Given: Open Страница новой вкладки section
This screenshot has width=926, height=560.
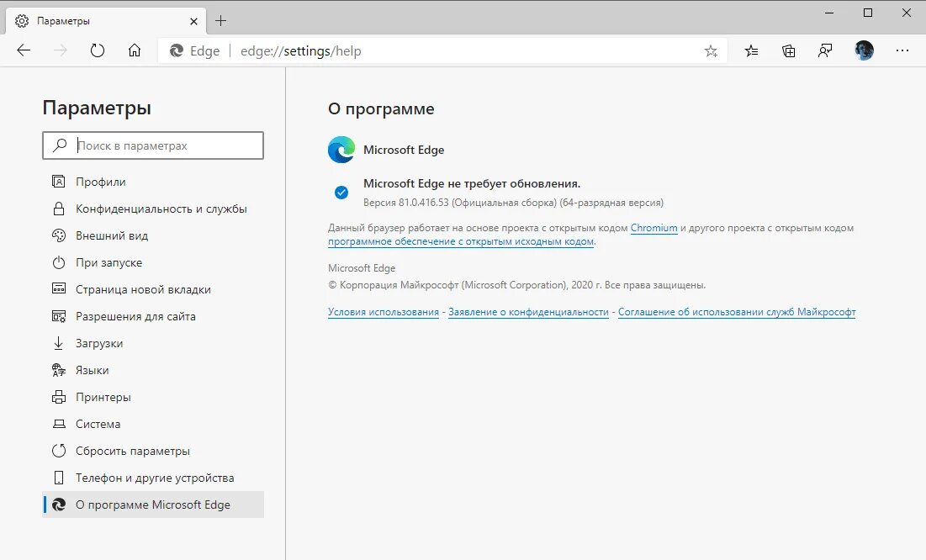Looking at the screenshot, I should (153, 289).
